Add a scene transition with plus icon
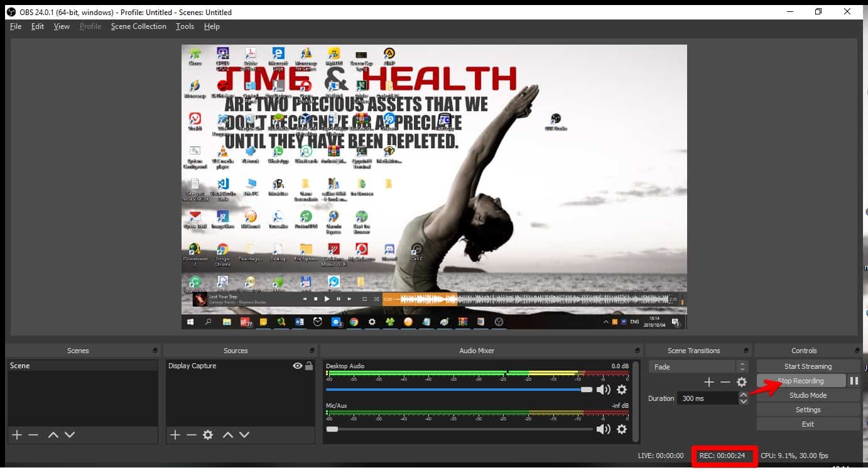Image resolution: width=868 pixels, height=470 pixels. (709, 382)
